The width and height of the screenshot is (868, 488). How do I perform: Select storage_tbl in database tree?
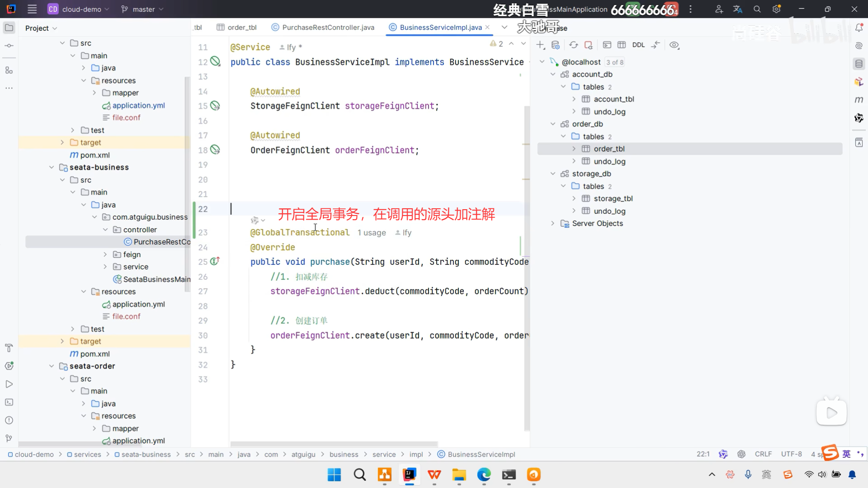point(613,198)
